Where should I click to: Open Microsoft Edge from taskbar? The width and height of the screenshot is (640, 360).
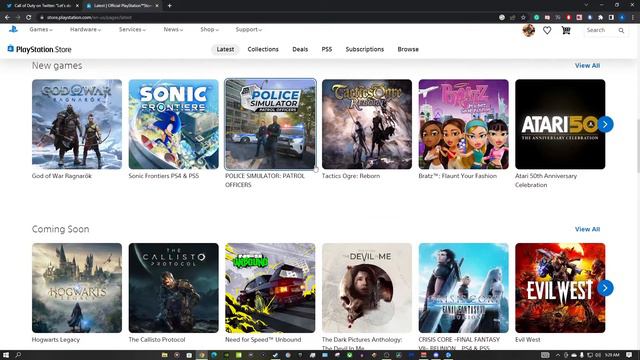click(x=214, y=355)
